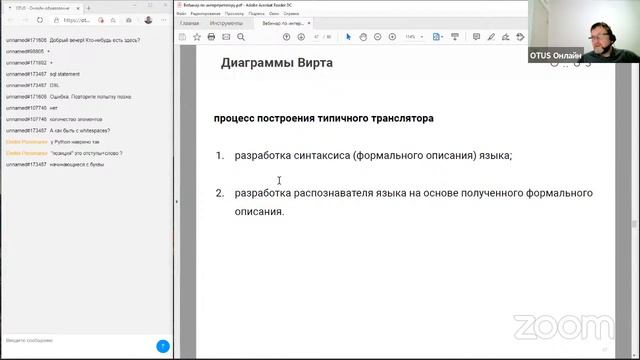Click the browser address bar URL
This screenshot has height=360, width=640.
click(x=76, y=20)
